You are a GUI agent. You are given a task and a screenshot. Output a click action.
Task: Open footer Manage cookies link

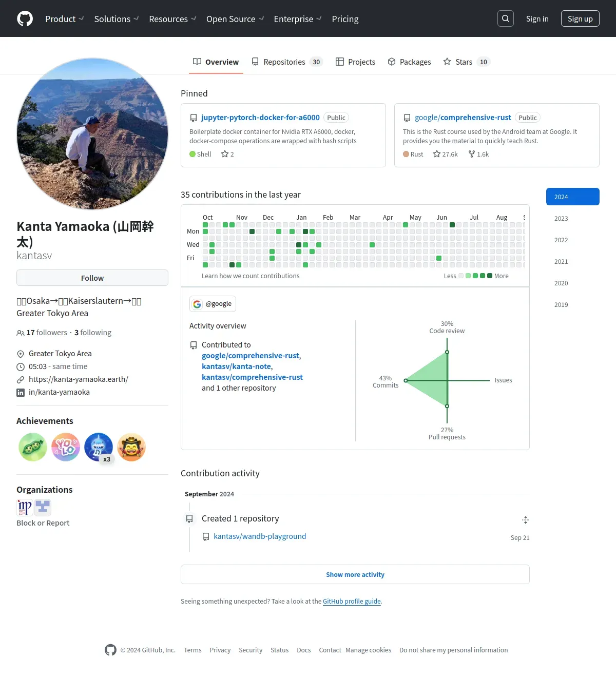(x=368, y=650)
